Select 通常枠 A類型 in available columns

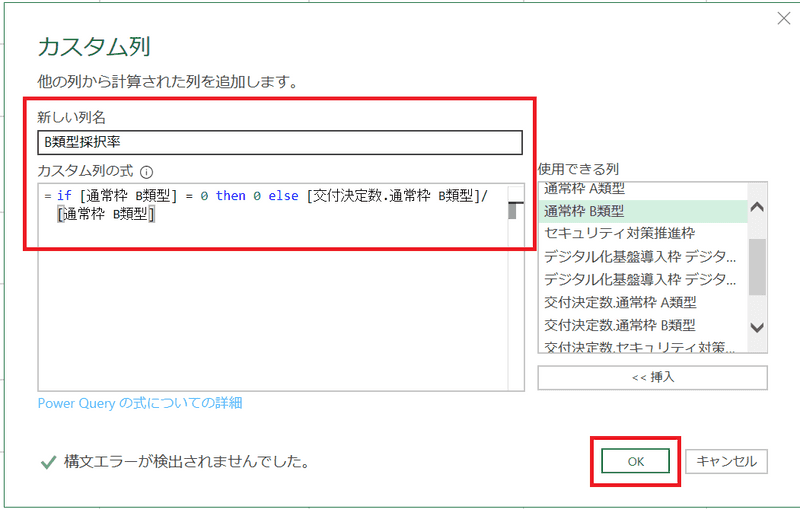[x=584, y=189]
